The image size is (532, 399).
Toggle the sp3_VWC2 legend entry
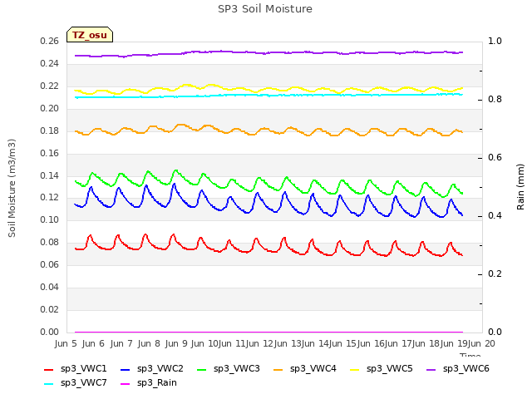coord(151,369)
